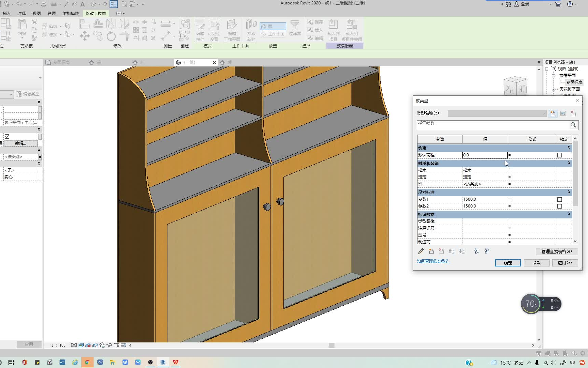
Task: Click the rename type icon
Action: click(563, 113)
